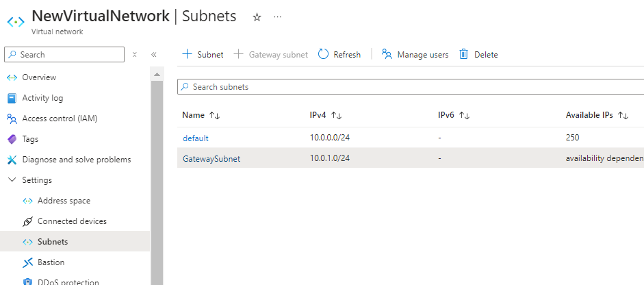Sort table by IPv6 column arrows
This screenshot has height=285, width=644.
[464, 116]
